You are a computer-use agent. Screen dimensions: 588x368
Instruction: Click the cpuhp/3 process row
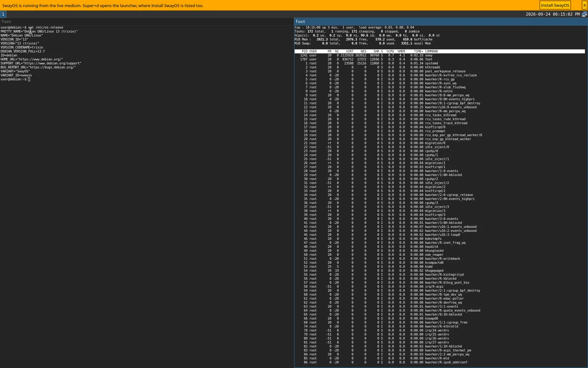tap(440, 203)
